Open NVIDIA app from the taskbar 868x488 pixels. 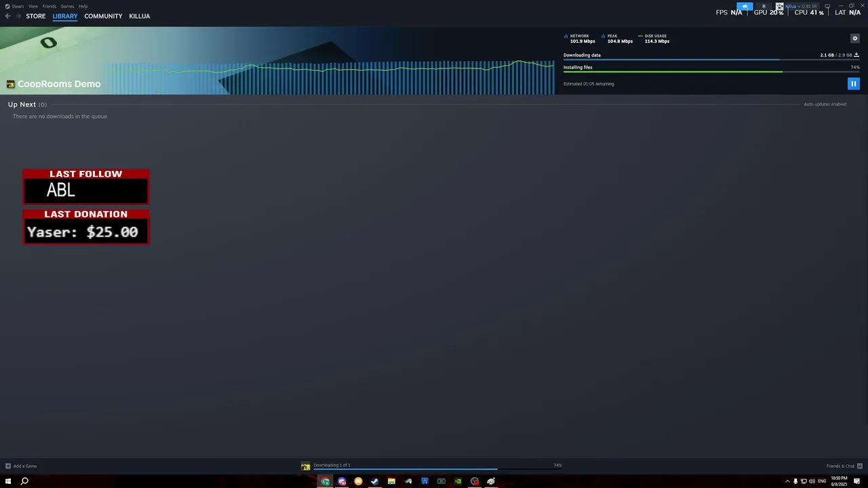458,481
